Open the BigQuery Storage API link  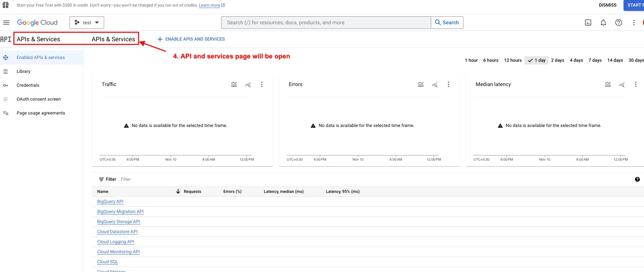(x=119, y=222)
